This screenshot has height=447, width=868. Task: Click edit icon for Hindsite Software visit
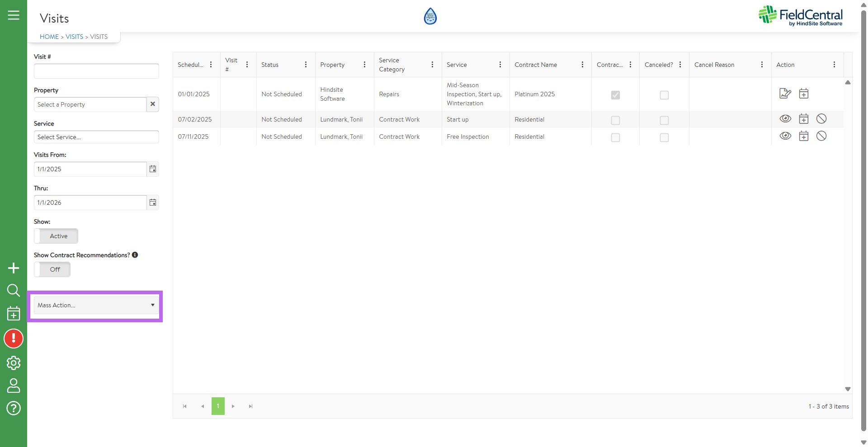[785, 94]
